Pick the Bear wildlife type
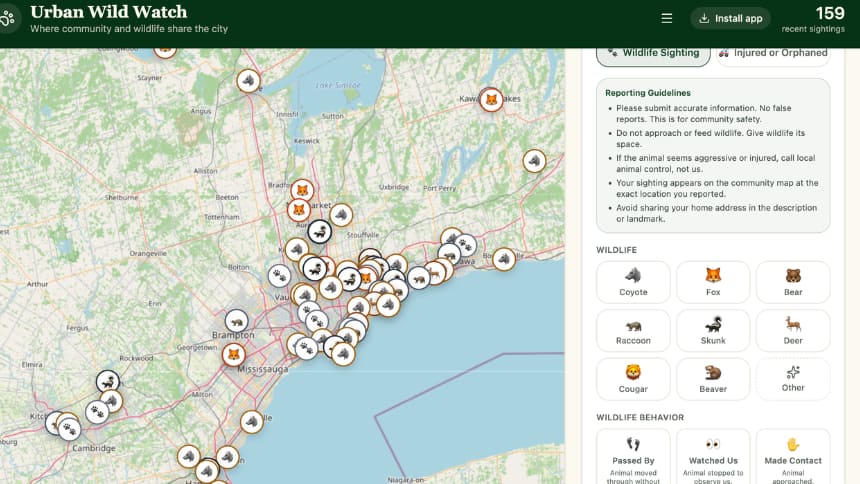The height and width of the screenshot is (484, 860). click(793, 282)
